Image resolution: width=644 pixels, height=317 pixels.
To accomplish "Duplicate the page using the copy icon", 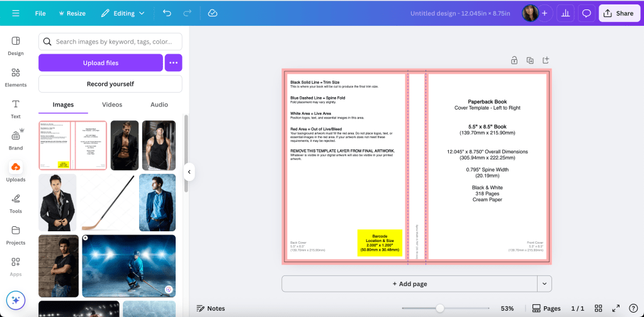I will [530, 61].
